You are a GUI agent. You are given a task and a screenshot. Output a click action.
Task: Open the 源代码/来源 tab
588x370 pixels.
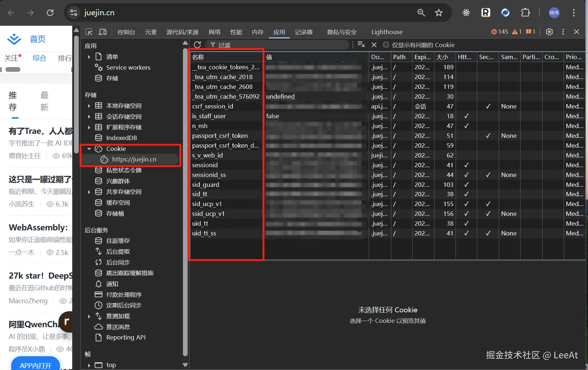tap(183, 32)
